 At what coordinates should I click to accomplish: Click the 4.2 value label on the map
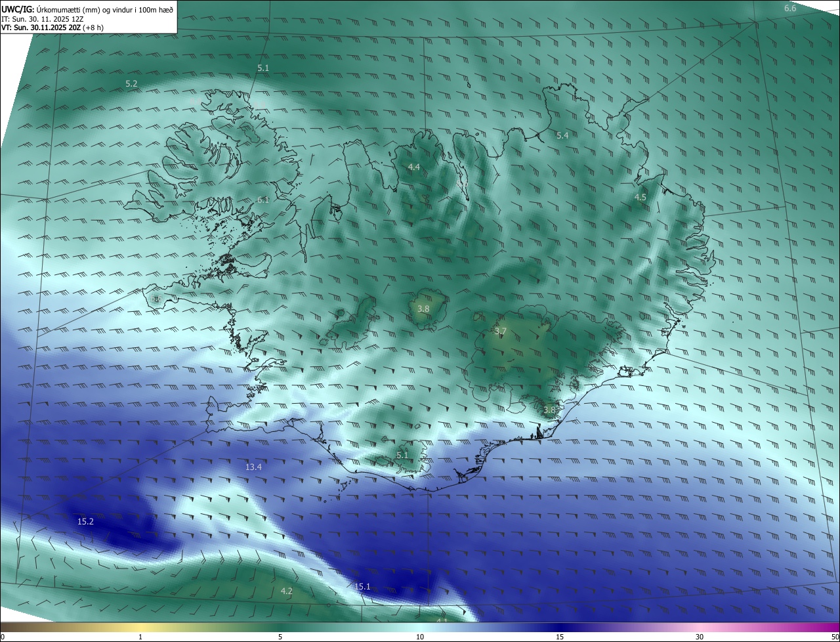[x=287, y=591]
